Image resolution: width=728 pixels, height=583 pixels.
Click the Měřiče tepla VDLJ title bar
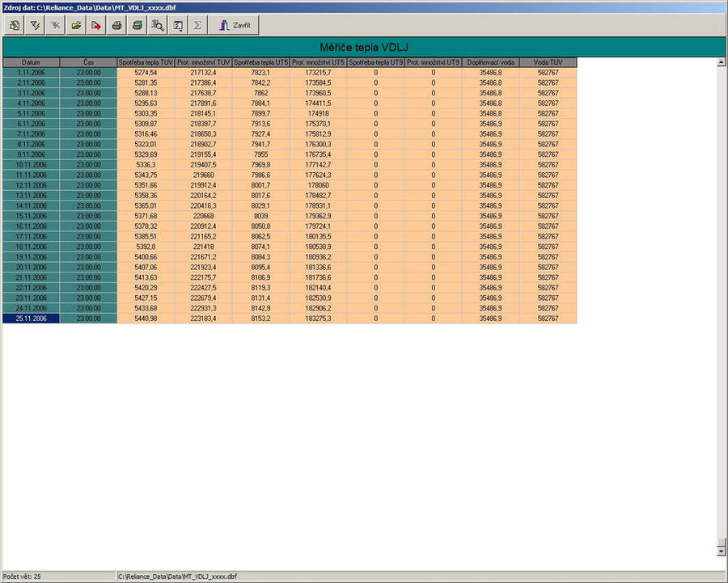pyautogui.click(x=364, y=48)
